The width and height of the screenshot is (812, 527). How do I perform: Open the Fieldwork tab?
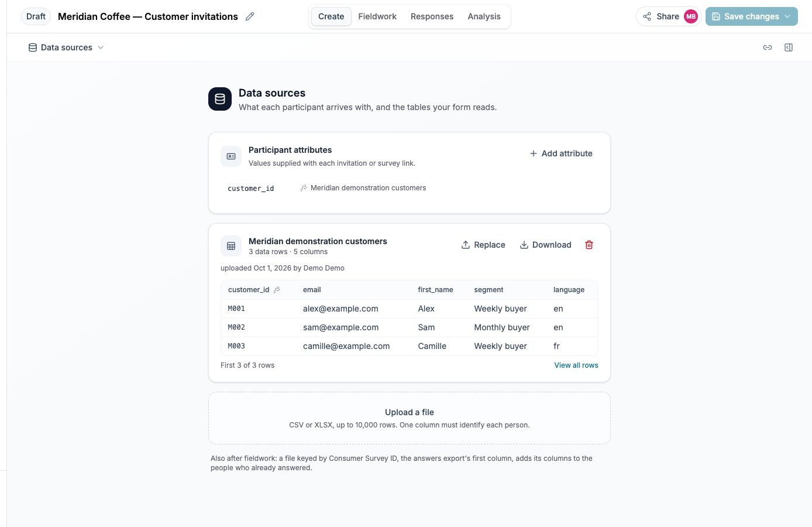[377, 16]
